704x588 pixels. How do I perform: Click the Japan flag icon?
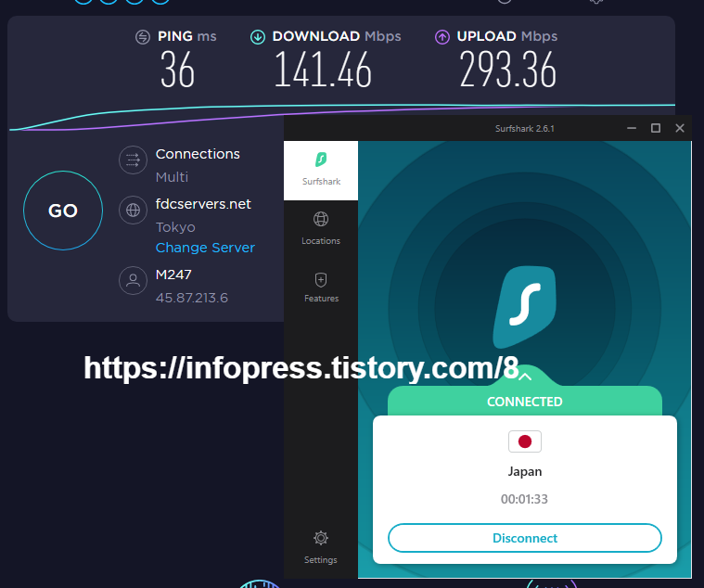coord(525,441)
